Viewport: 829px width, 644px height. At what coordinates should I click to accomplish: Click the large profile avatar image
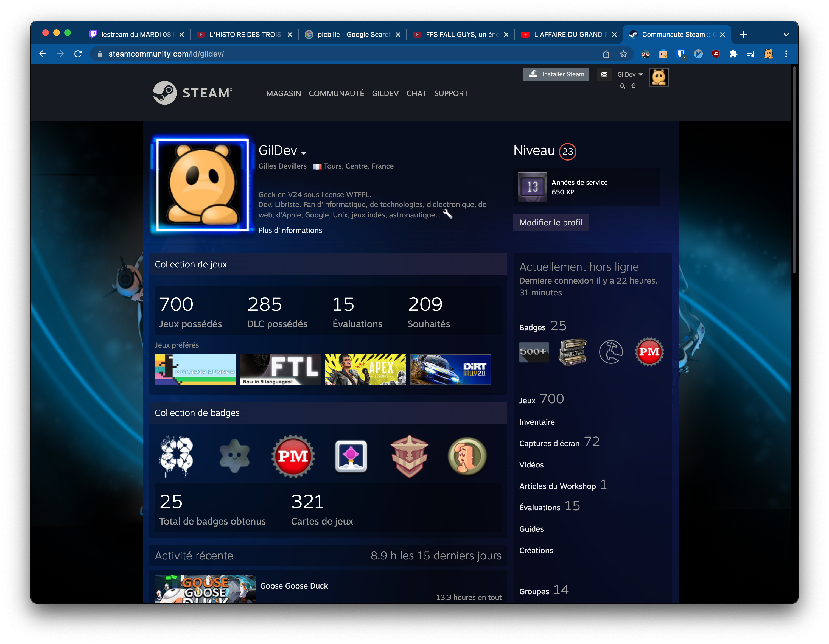(x=202, y=185)
